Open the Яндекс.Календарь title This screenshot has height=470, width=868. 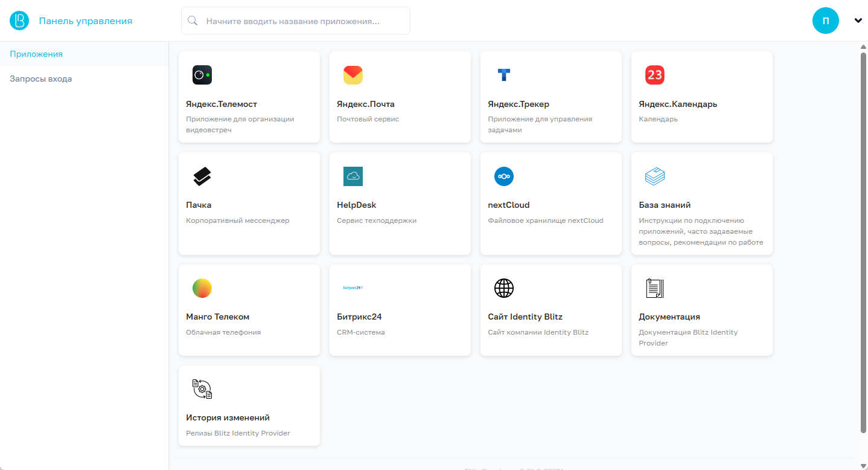point(678,105)
